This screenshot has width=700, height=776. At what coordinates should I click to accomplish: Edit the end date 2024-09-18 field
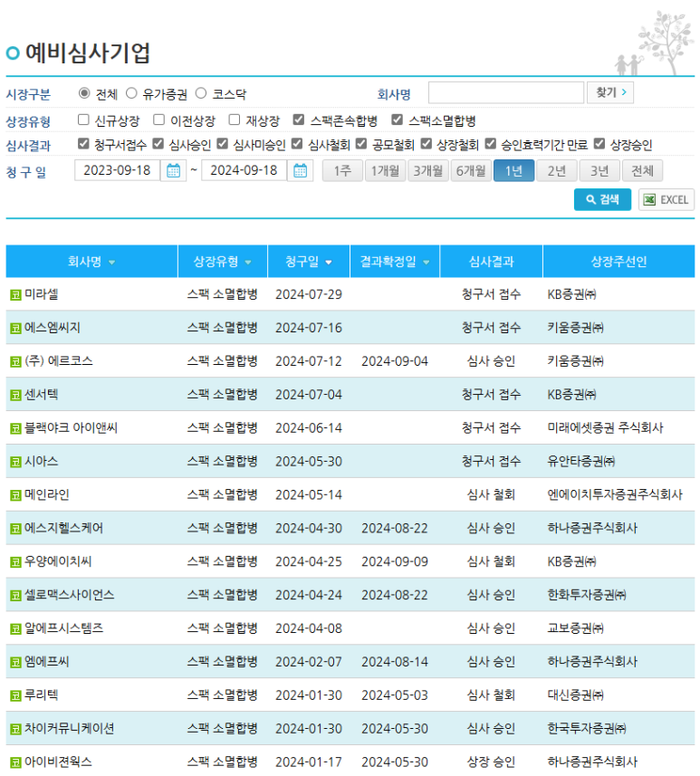(245, 171)
